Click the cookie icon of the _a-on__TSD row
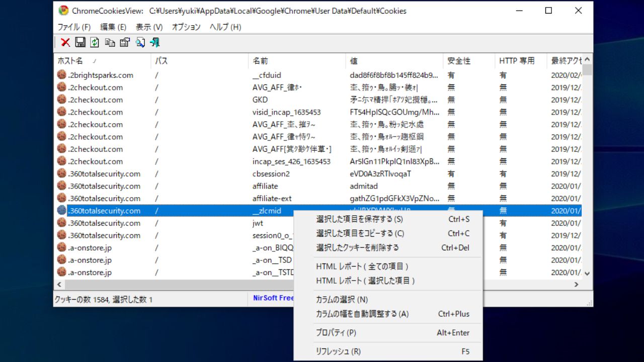Viewport: 644px width, 362px height. tap(61, 260)
